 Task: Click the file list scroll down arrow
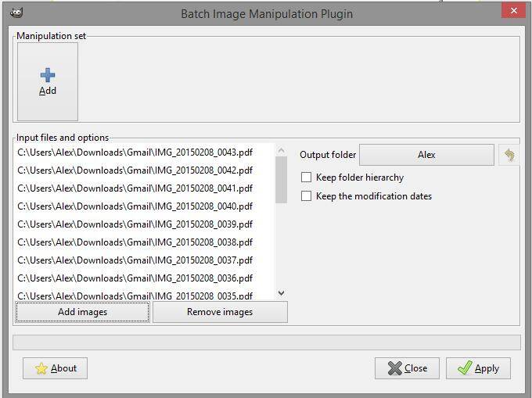tap(281, 293)
